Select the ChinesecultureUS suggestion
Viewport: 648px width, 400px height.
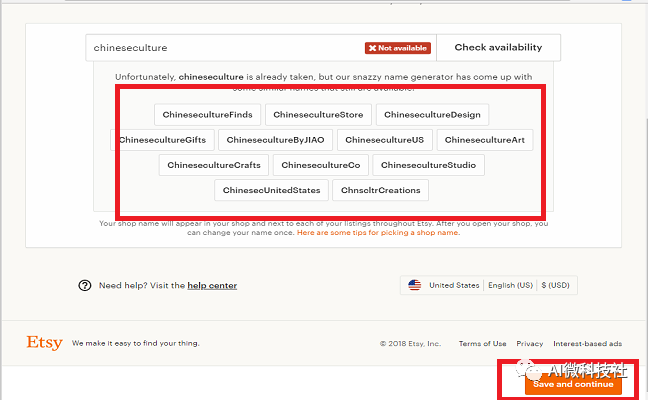click(385, 140)
